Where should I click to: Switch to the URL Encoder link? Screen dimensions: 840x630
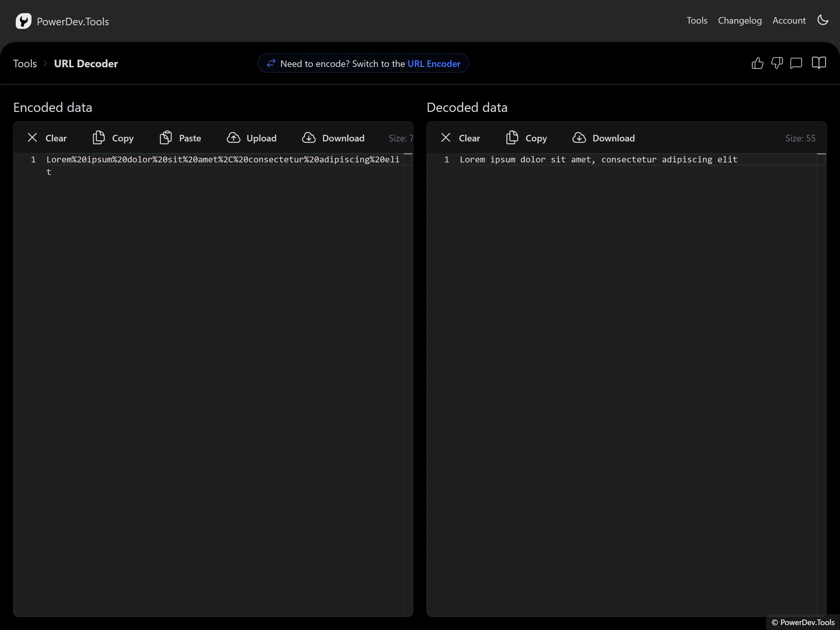coord(434,63)
